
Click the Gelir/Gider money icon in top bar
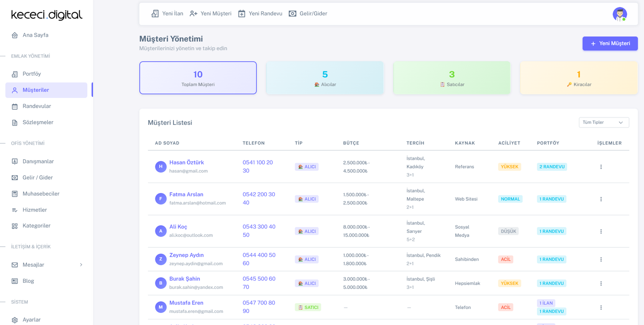293,14
